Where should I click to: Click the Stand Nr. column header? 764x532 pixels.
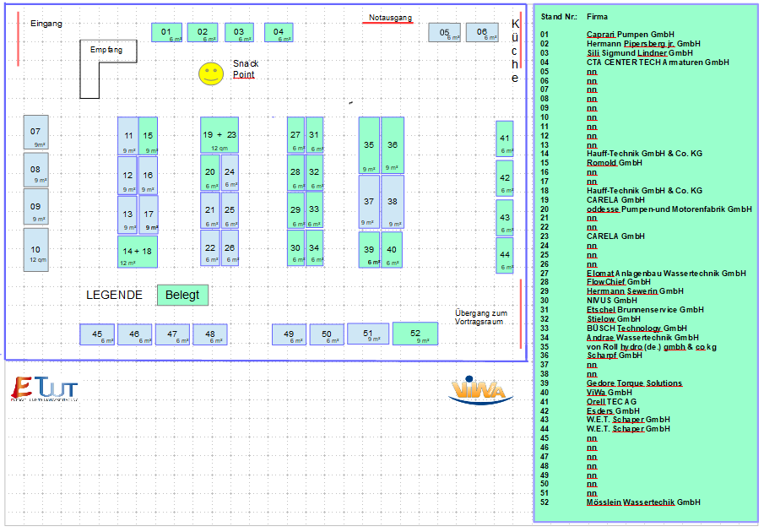pyautogui.click(x=559, y=17)
